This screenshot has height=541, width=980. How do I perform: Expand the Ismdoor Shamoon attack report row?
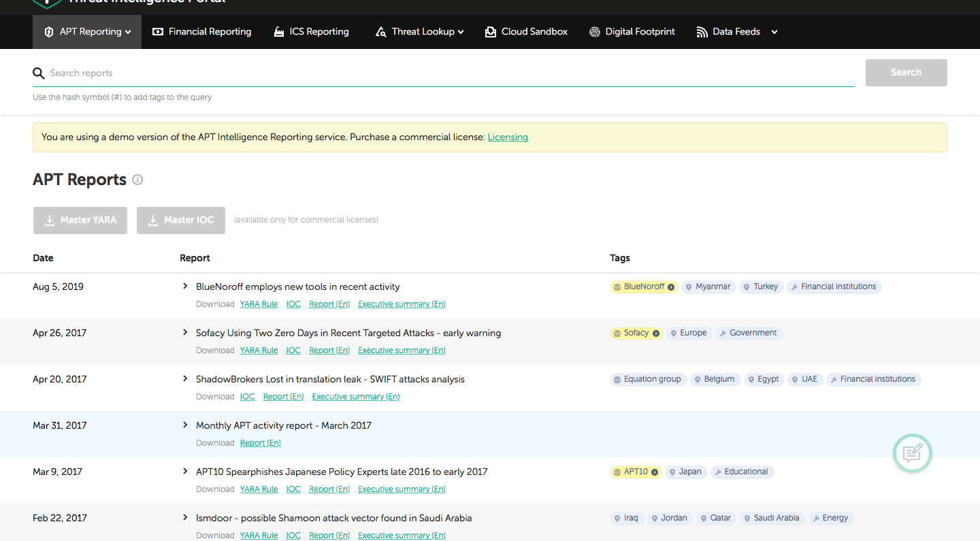coord(185,518)
